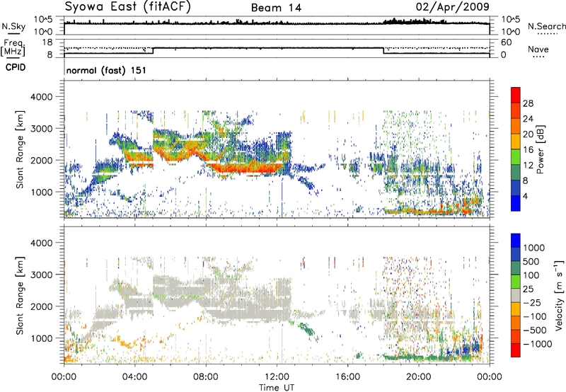The height and width of the screenshot is (392, 566).
Task: Click the '04:00' time axis label
Action: coord(134,377)
